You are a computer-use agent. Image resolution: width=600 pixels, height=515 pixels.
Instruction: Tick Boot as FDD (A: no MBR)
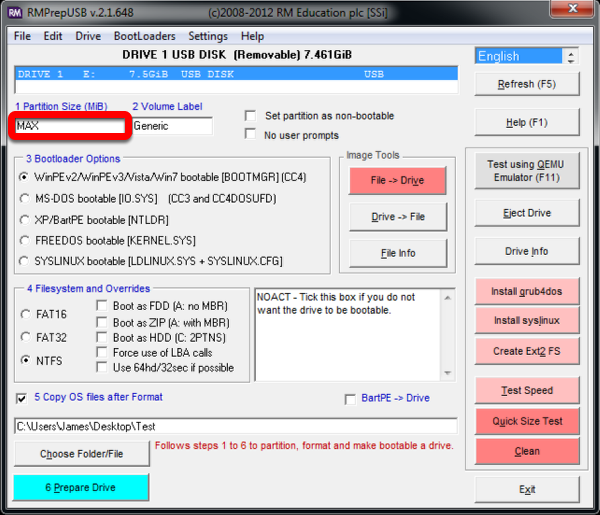(x=102, y=306)
